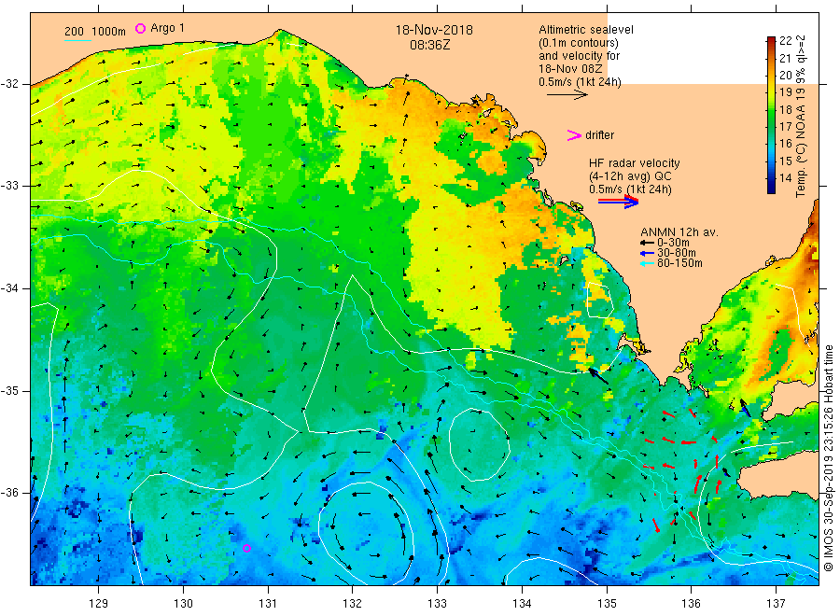Click the 22 degree colorbar label
Screen dimensions: 840x616
pyautogui.click(x=785, y=41)
